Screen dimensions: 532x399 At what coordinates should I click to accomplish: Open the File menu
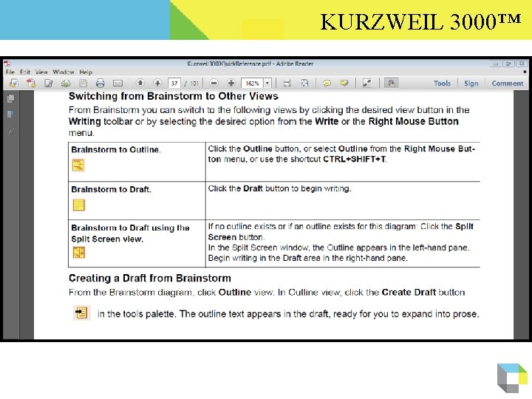tap(10, 72)
